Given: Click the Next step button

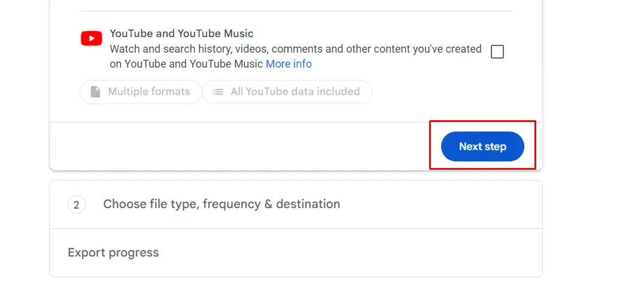Looking at the screenshot, I should (482, 146).
